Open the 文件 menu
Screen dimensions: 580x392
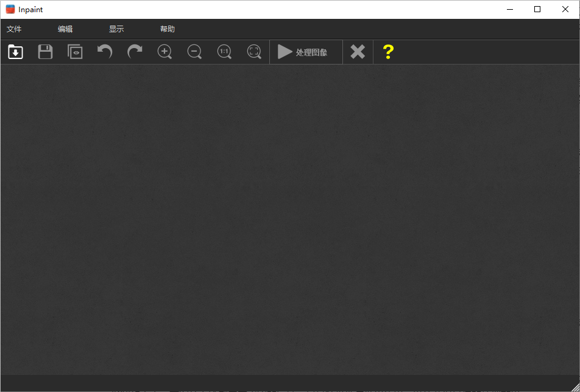[x=15, y=29]
